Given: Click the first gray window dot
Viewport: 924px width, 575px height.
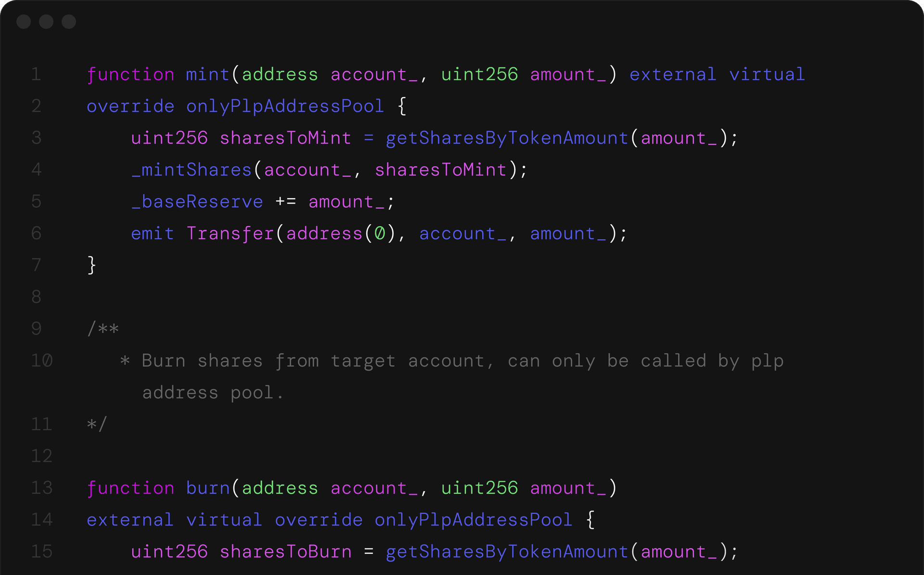Looking at the screenshot, I should tap(24, 22).
